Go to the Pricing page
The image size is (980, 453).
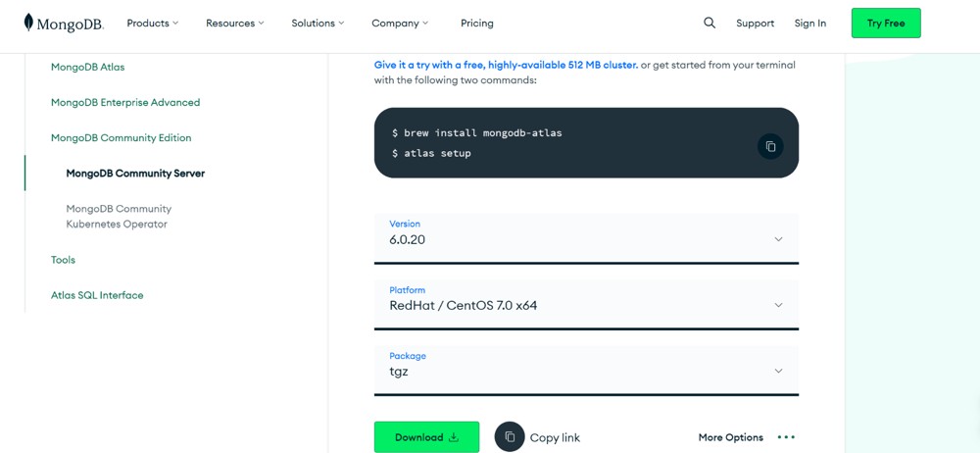coord(477,23)
